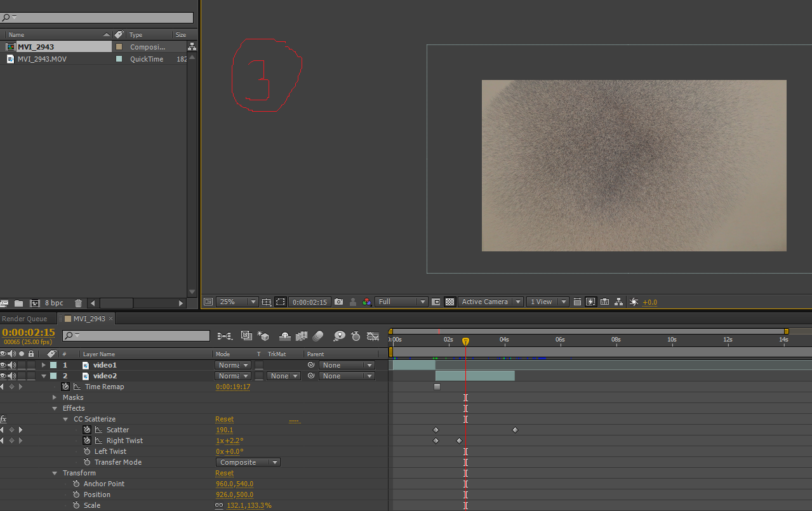
Task: Open the Graph Editor in timeline
Action: [x=373, y=336]
